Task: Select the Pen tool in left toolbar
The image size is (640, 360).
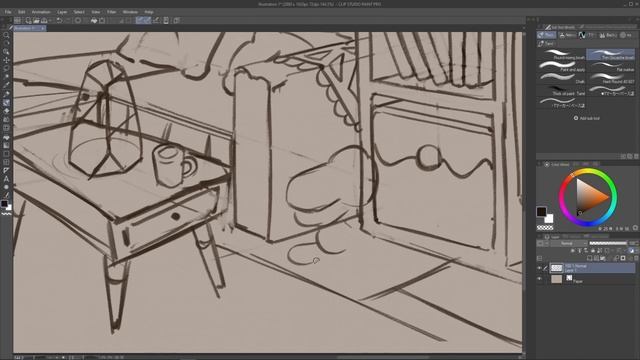Action: point(6,94)
